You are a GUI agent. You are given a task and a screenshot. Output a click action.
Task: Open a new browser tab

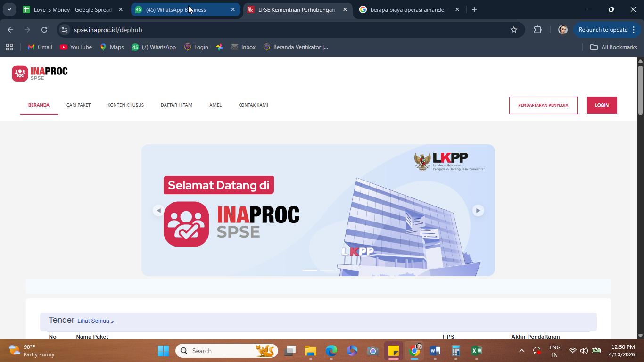coord(474,9)
